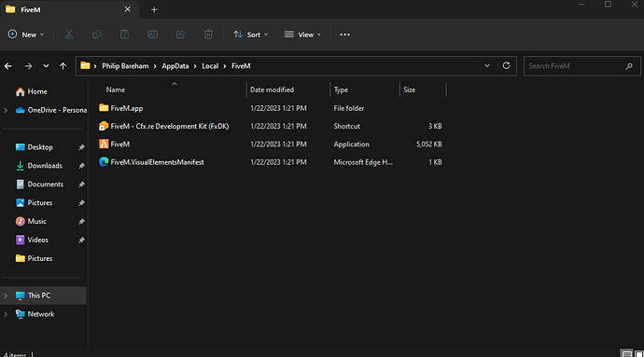Close the FiveM tab
644x357 pixels.
[x=127, y=9]
